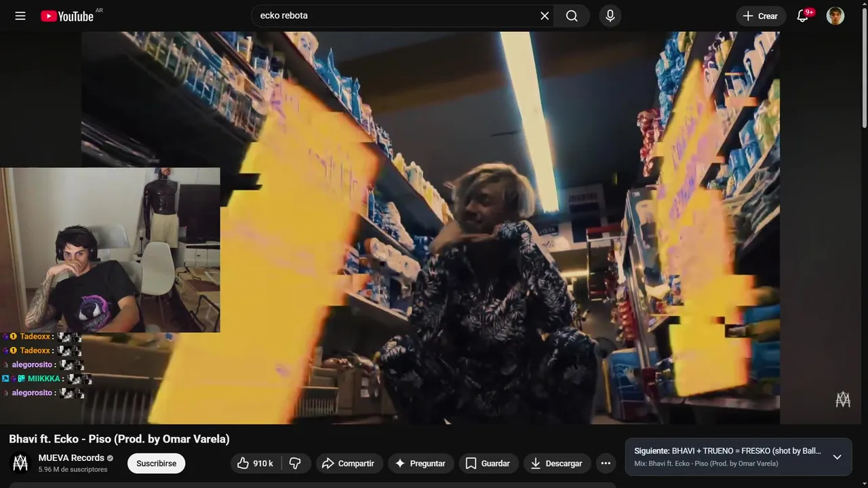
Task: Clear the search text with X
Action: coord(545,16)
